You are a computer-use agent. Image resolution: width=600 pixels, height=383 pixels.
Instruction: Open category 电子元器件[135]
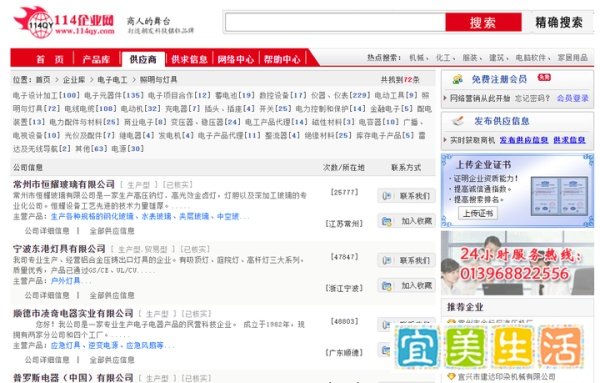[114, 95]
